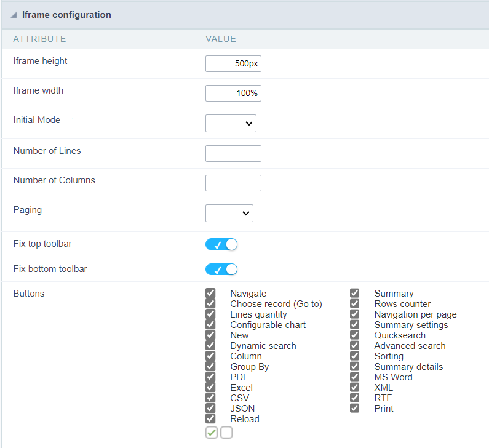Click the Iframe width input field
This screenshot has width=489, height=448.
[233, 94]
